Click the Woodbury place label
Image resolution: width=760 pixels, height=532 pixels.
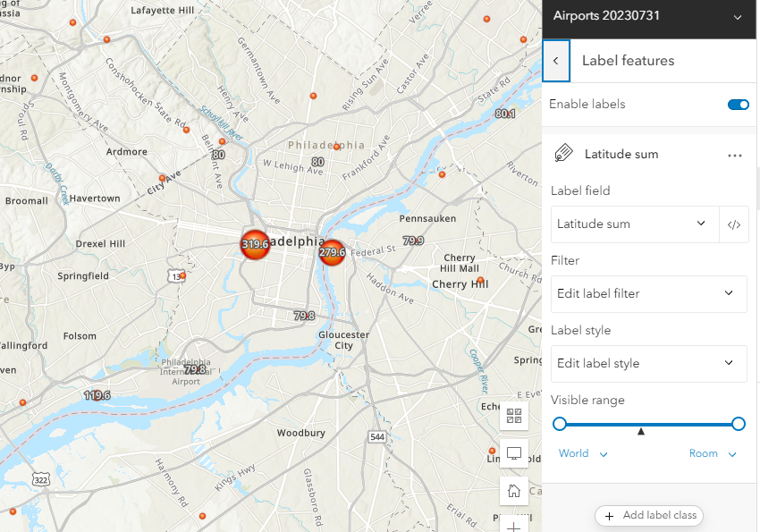tap(301, 433)
